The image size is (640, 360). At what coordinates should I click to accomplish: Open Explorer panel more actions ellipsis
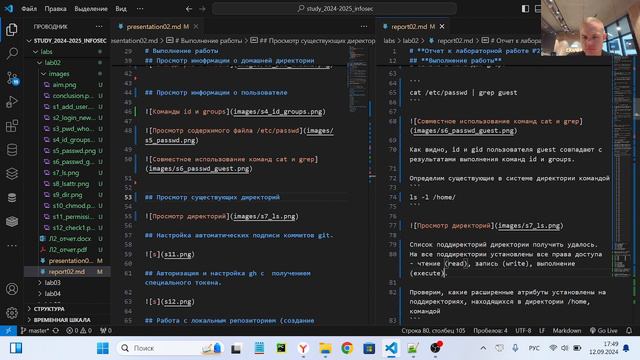click(99, 27)
